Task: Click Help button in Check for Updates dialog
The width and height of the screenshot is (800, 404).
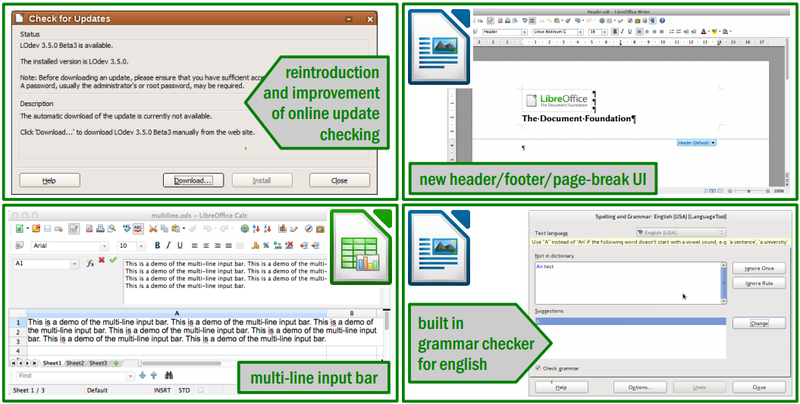Action: click(x=49, y=181)
